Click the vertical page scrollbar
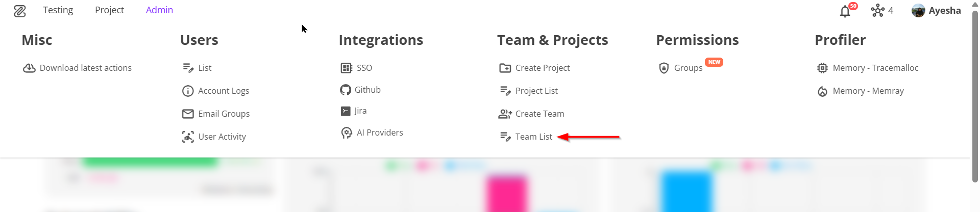The width and height of the screenshot is (980, 212). [x=975, y=96]
